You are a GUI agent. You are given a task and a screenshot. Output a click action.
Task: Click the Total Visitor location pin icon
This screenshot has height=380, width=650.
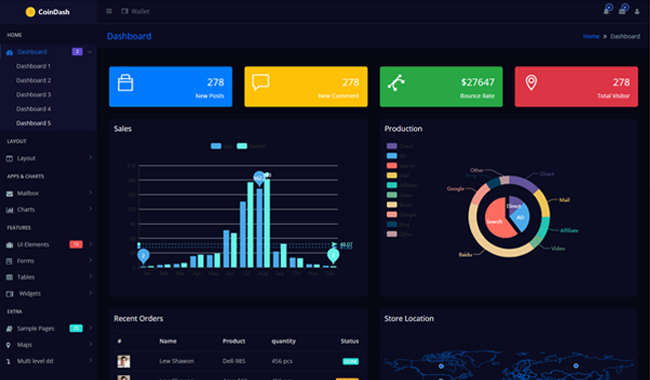pos(531,82)
